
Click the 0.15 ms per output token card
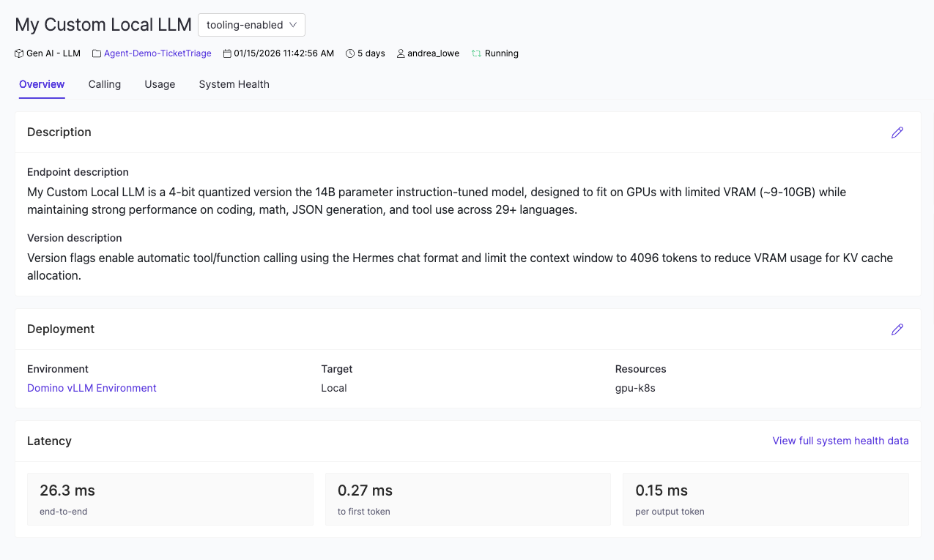[x=766, y=499]
